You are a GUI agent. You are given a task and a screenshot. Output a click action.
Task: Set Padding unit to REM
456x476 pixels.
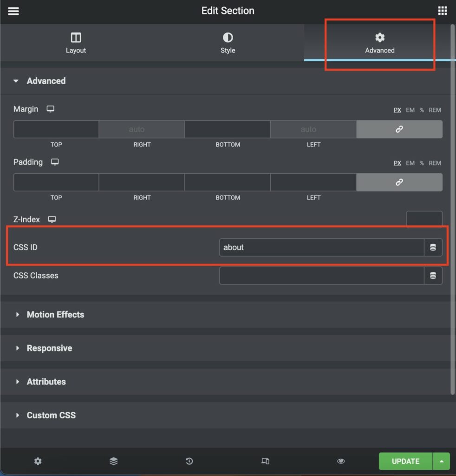pyautogui.click(x=435, y=163)
